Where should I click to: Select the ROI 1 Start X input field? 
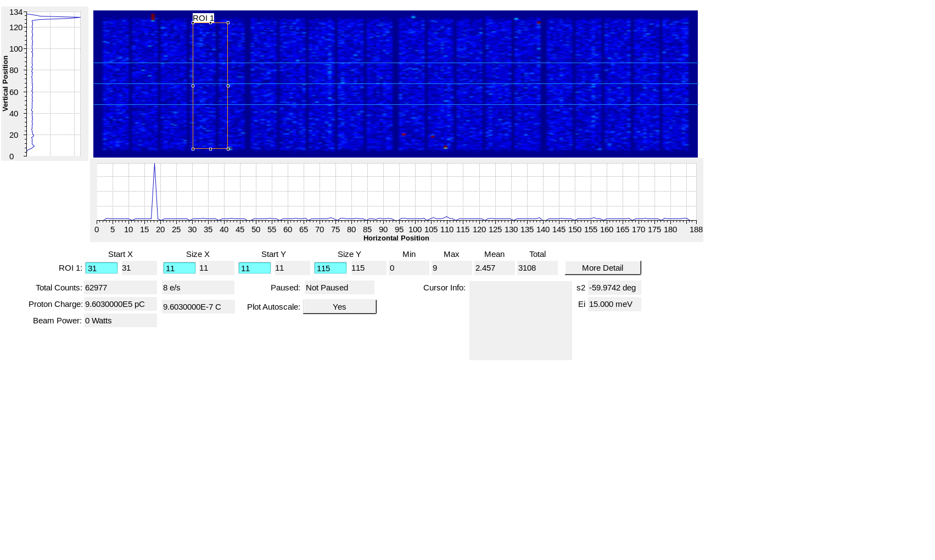pyautogui.click(x=101, y=267)
